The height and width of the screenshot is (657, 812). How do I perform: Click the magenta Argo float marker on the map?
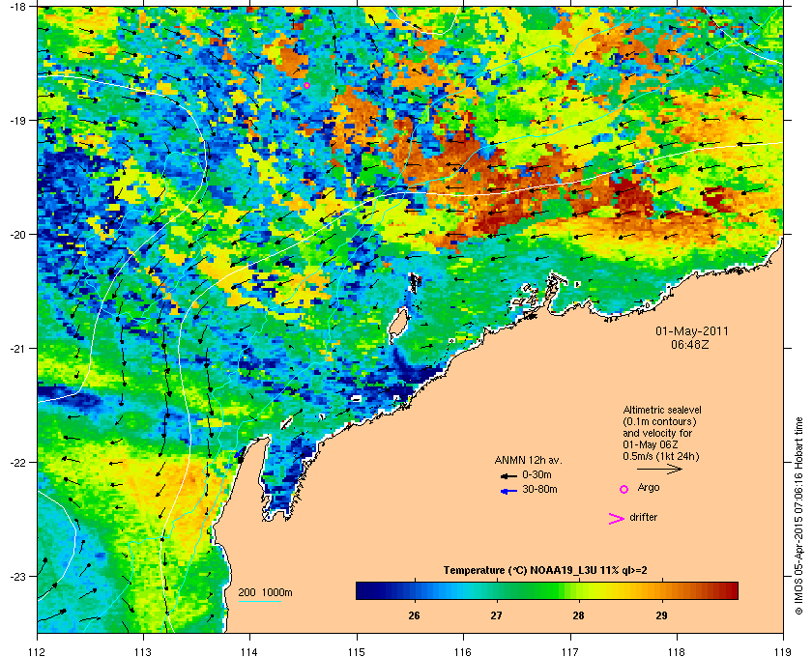pyautogui.click(x=306, y=85)
